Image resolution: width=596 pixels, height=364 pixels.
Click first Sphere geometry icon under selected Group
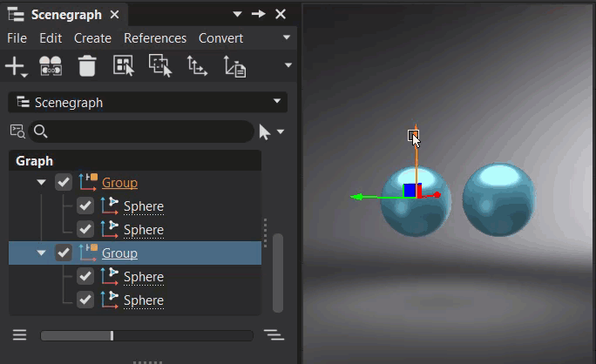point(110,276)
